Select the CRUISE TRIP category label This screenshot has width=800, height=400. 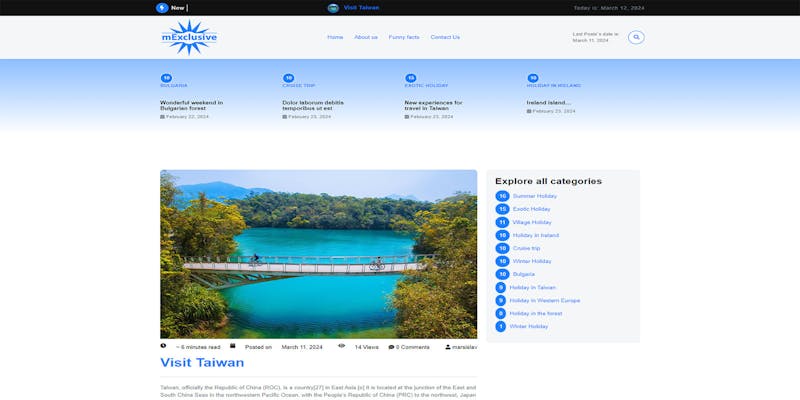click(x=299, y=86)
